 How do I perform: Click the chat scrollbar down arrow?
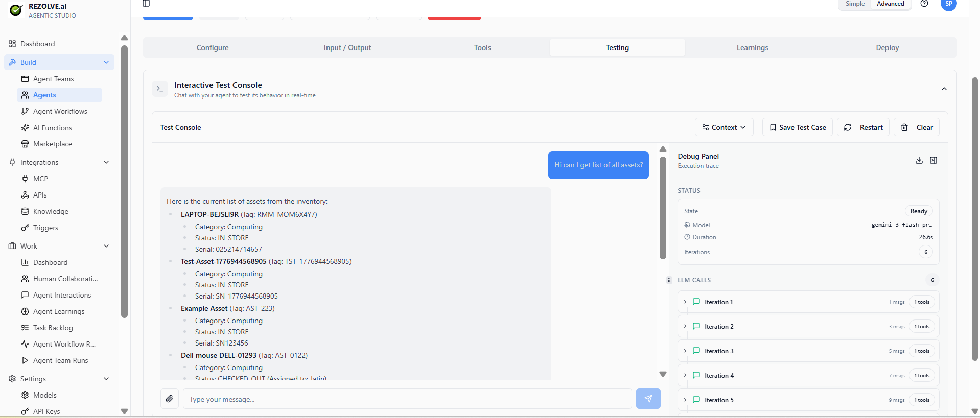(663, 374)
